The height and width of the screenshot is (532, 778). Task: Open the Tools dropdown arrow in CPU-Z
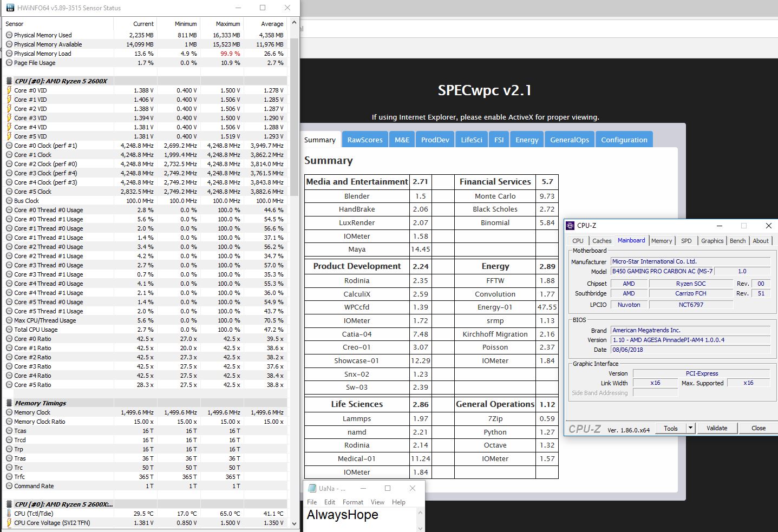(x=690, y=428)
